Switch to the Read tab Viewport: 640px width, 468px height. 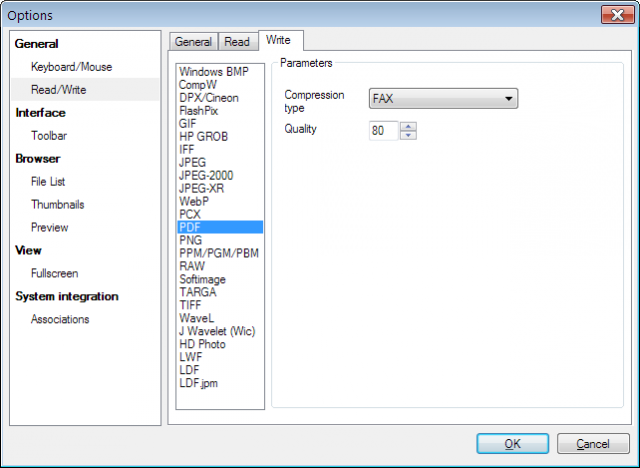click(x=238, y=42)
